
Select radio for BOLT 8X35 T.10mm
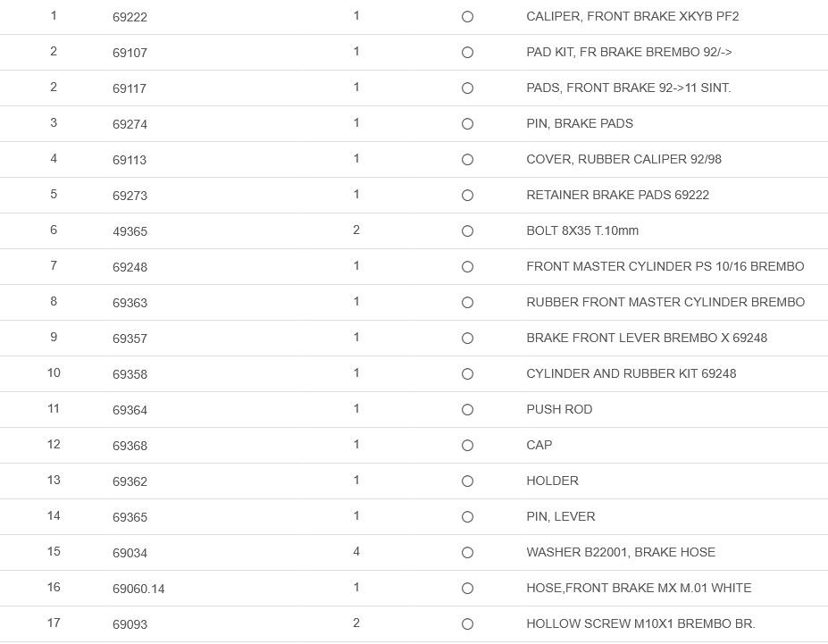pyautogui.click(x=467, y=231)
